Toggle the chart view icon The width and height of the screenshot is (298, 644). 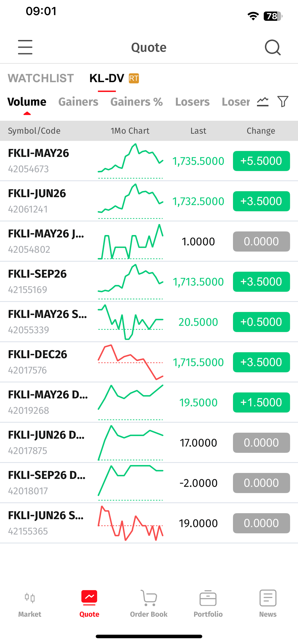click(262, 102)
